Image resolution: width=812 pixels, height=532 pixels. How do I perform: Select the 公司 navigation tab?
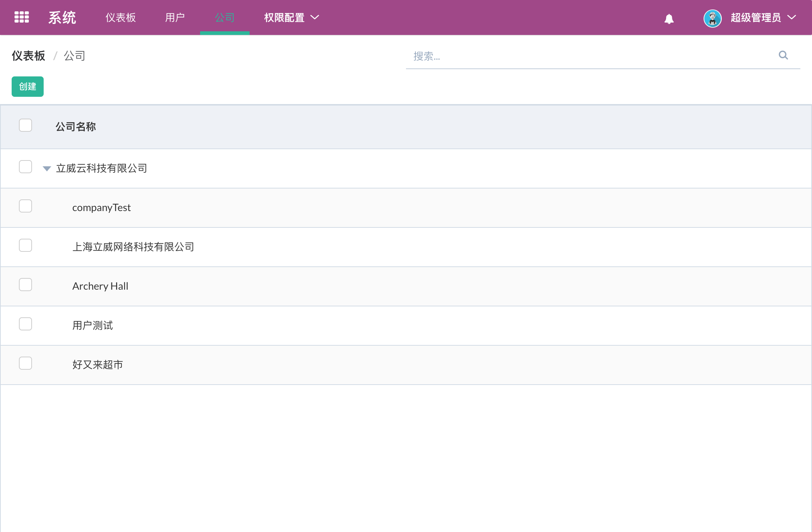(x=224, y=17)
